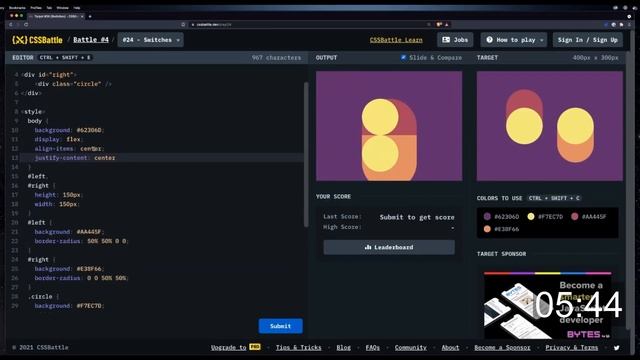Open the Blog footer link
This screenshot has width=640, height=360.
(343, 347)
